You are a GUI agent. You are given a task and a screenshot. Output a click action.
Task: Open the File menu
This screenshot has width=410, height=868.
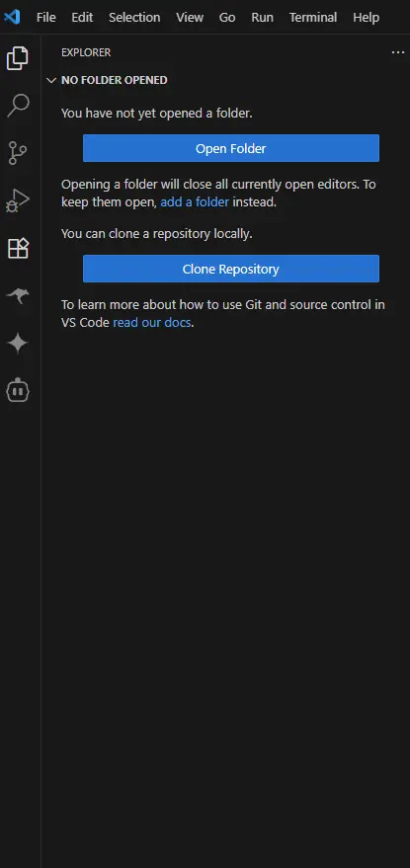click(46, 17)
